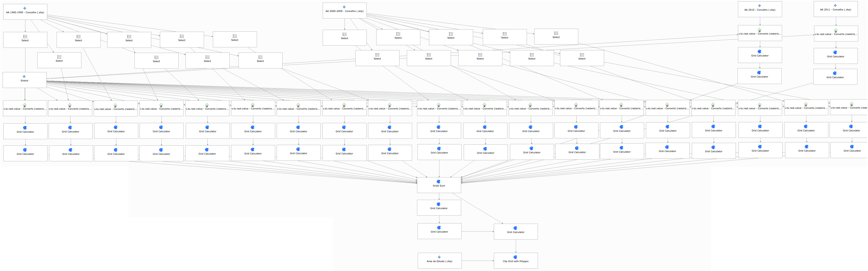Click plus icon on Area de Estudo input
868x271 pixels.
[439, 257]
